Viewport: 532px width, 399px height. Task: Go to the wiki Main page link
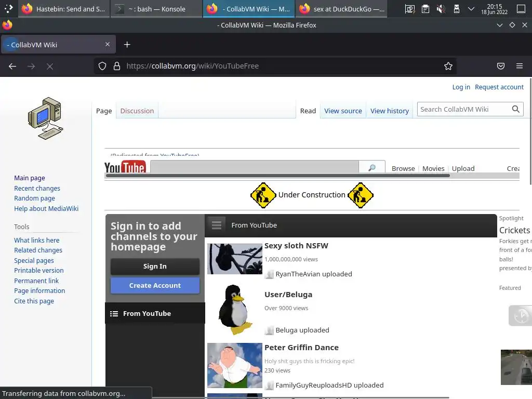point(30,178)
